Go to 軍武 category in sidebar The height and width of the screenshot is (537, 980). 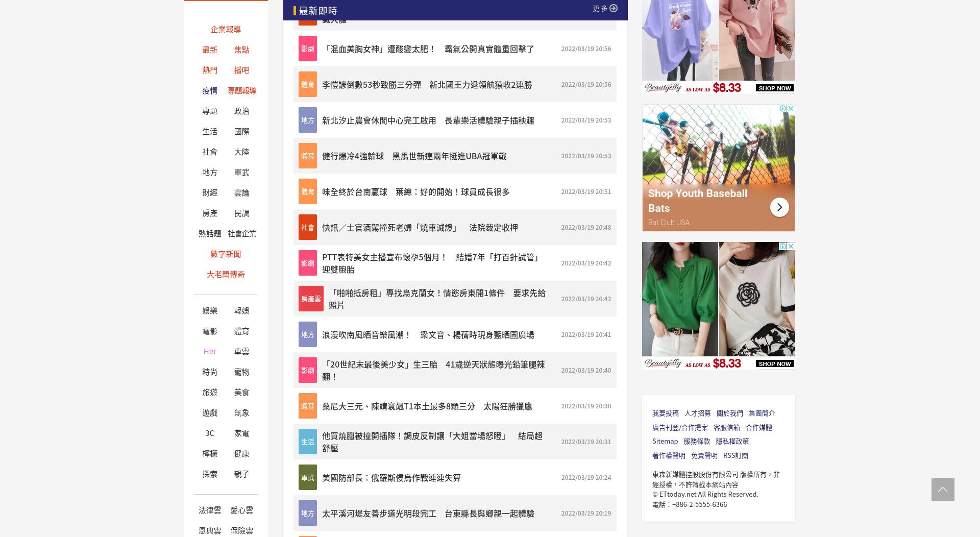(242, 172)
